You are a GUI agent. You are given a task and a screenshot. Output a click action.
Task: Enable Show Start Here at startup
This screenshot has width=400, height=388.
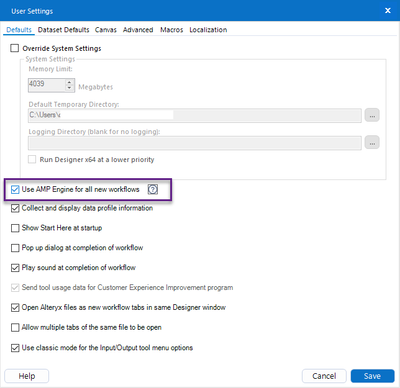(15, 228)
